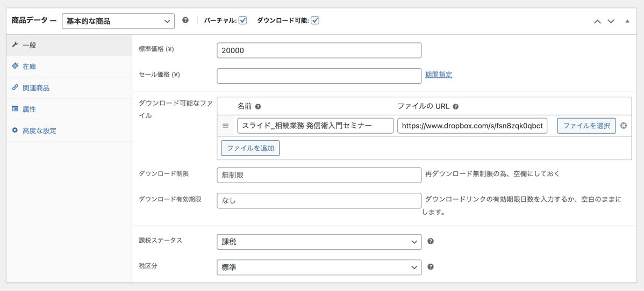Click the ファイルを選択 button
This screenshot has width=644, height=291.
(586, 126)
